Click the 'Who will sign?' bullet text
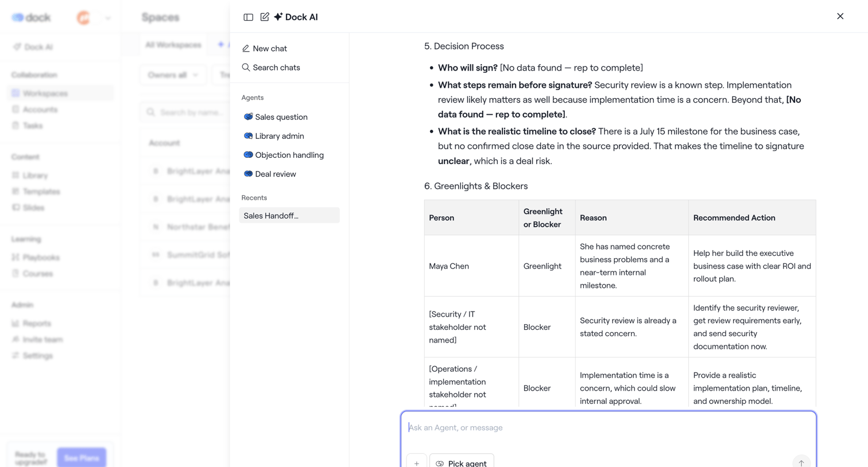This screenshot has height=467, width=868. [x=540, y=68]
